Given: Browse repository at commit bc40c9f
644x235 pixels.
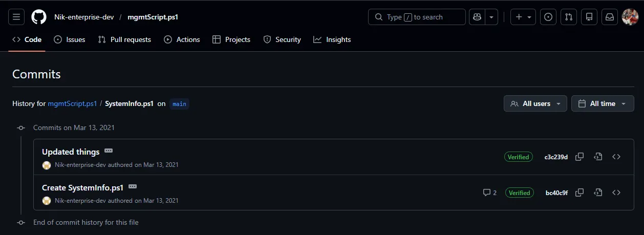Looking at the screenshot, I should tap(616, 193).
